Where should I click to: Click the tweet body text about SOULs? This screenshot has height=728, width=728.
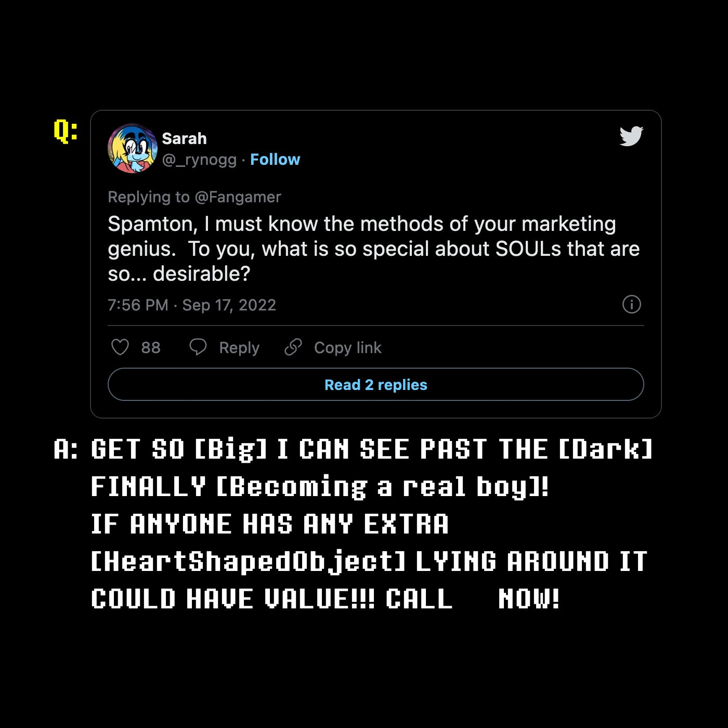(x=373, y=249)
